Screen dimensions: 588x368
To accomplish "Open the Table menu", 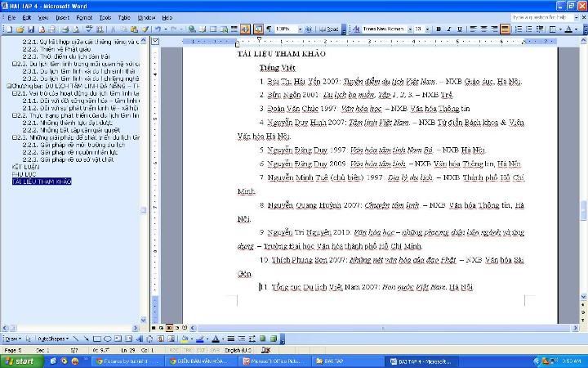I will pyautogui.click(x=123, y=16).
